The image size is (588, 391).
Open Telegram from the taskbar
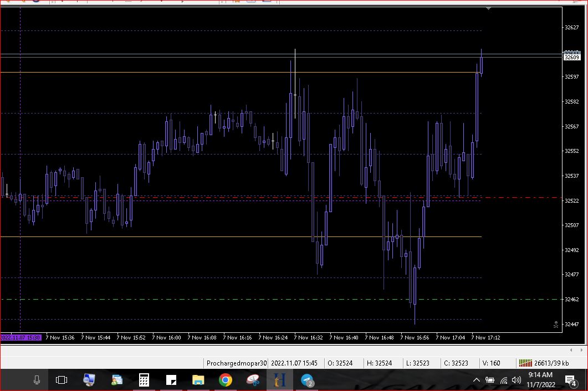(x=307, y=380)
